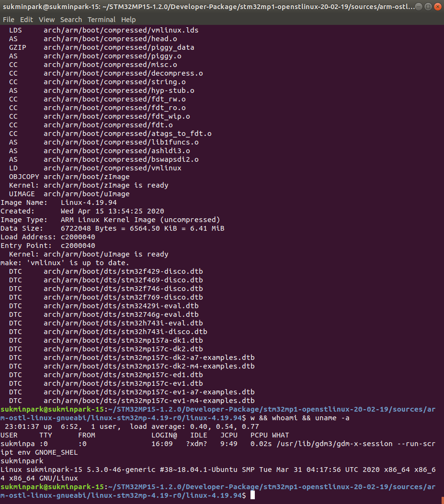This screenshot has width=444, height=504.
Task: Click the 'Data Size: 6722048 Bytes' line
Action: pos(112,228)
